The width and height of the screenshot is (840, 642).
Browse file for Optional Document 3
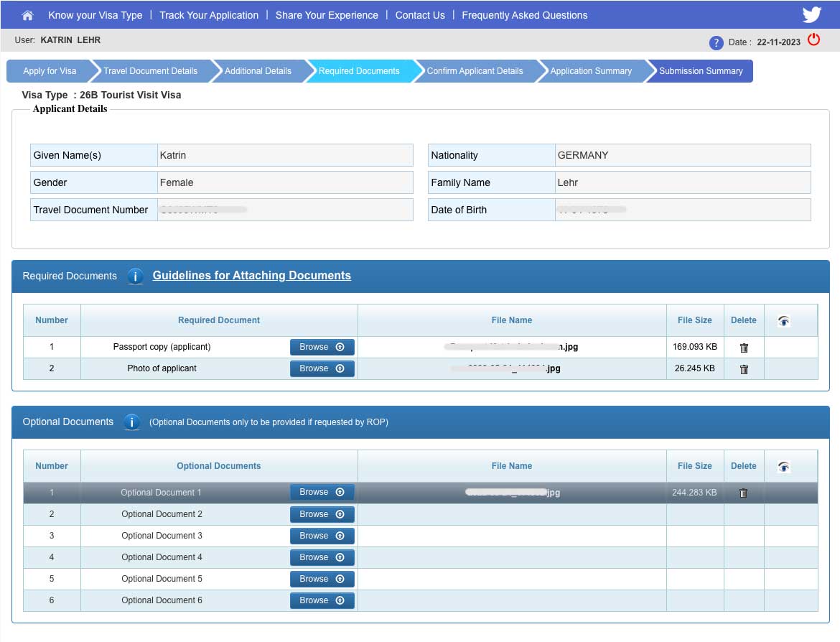tap(322, 536)
